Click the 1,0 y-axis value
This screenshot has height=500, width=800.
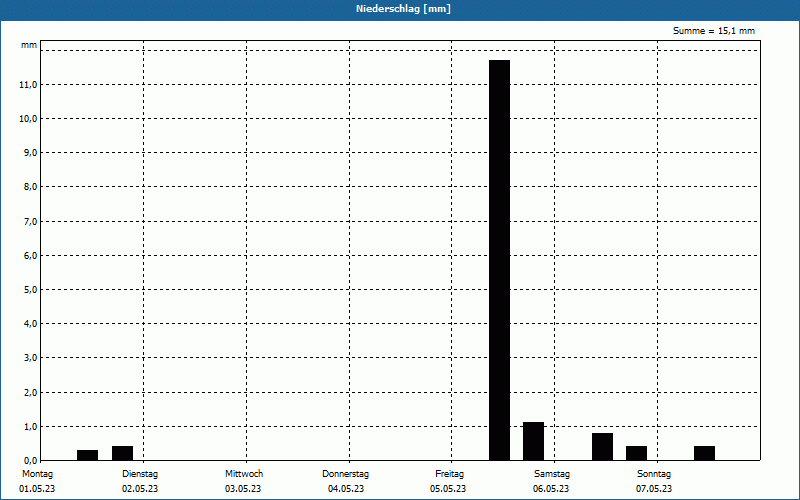pos(30,427)
